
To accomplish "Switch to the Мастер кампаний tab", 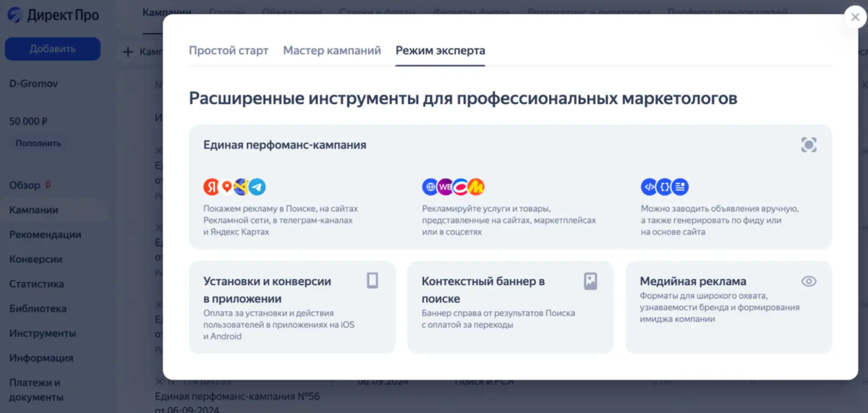I will [332, 51].
